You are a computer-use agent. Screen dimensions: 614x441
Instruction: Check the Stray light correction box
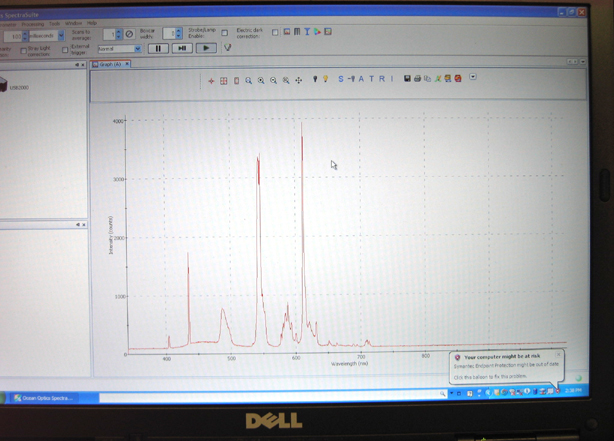[23, 51]
